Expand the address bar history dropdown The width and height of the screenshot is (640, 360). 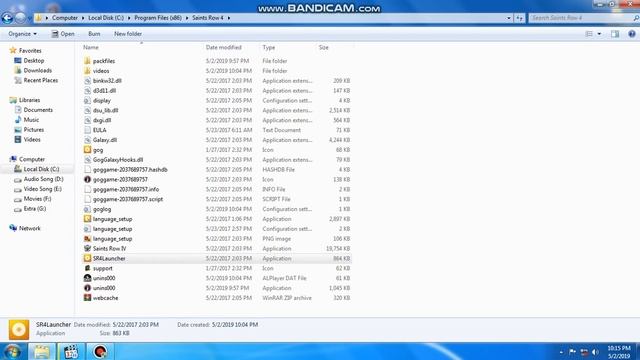(x=509, y=18)
